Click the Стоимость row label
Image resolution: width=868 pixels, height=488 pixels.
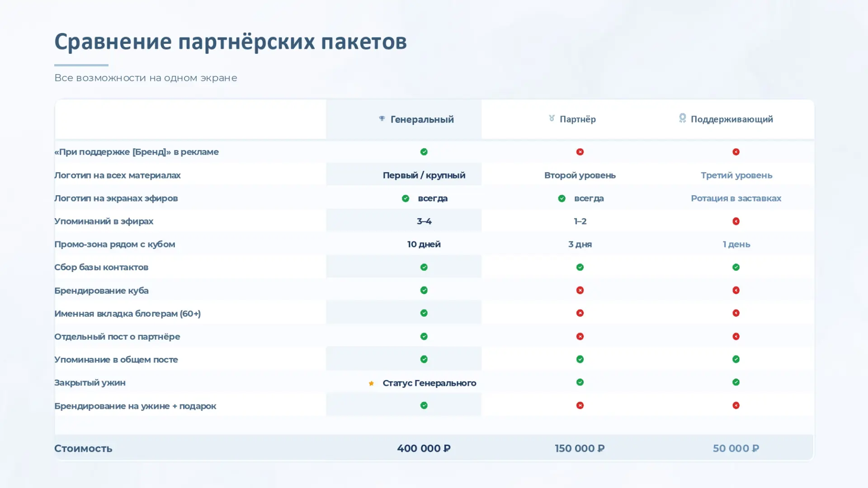[x=83, y=448]
